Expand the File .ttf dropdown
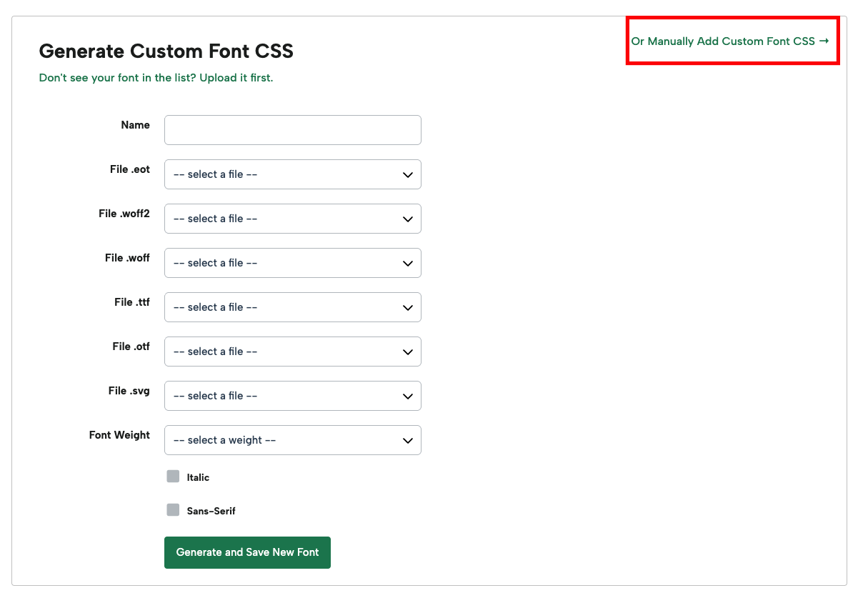This screenshot has width=868, height=603. tap(292, 307)
